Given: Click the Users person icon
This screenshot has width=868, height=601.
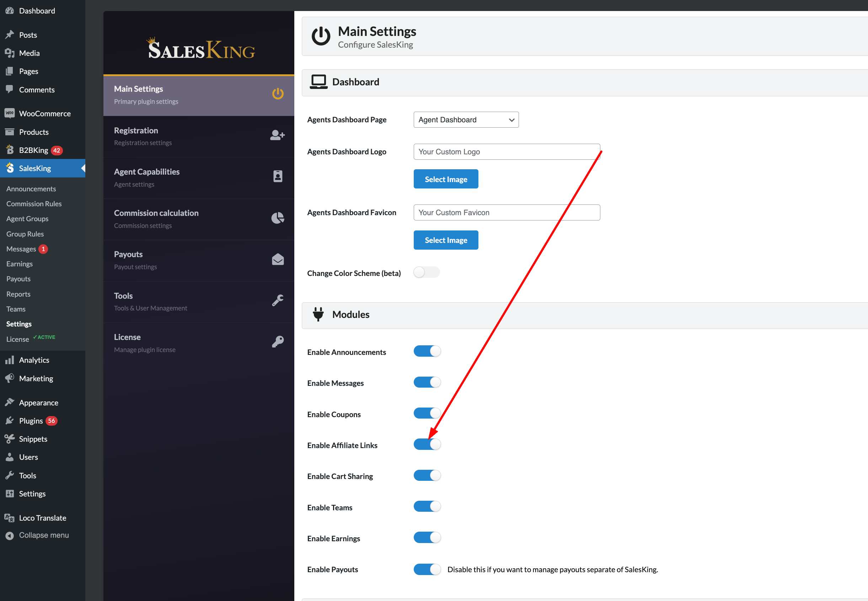Looking at the screenshot, I should (9, 457).
